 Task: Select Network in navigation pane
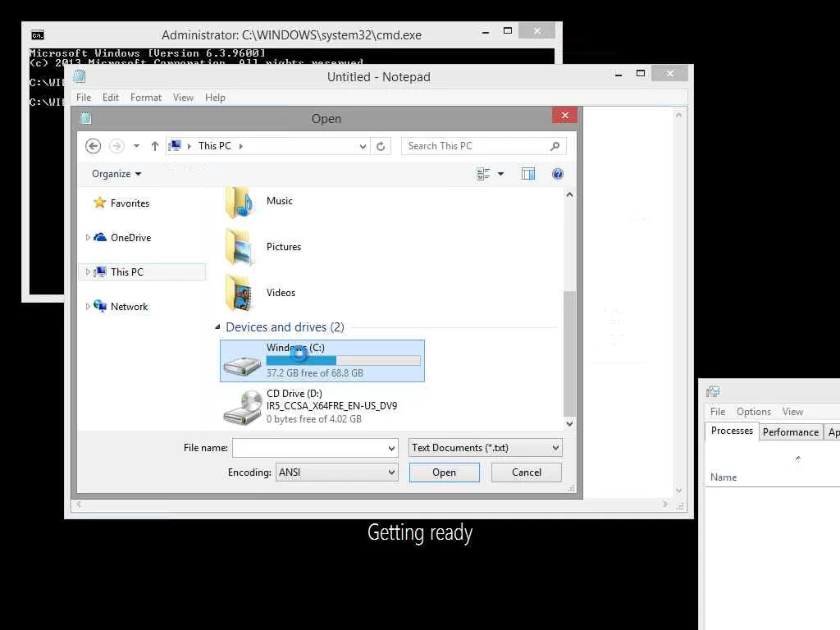(129, 307)
